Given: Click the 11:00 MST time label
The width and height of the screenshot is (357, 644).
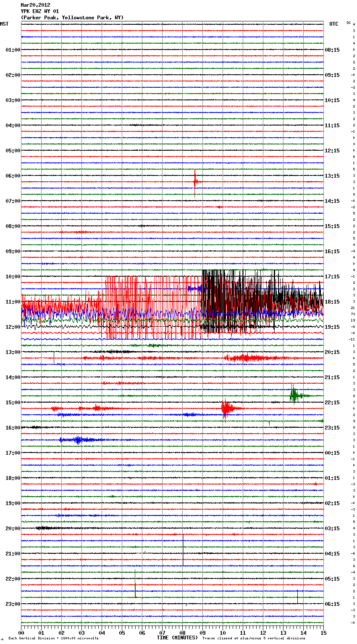Looking at the screenshot, I should pos(13,302).
